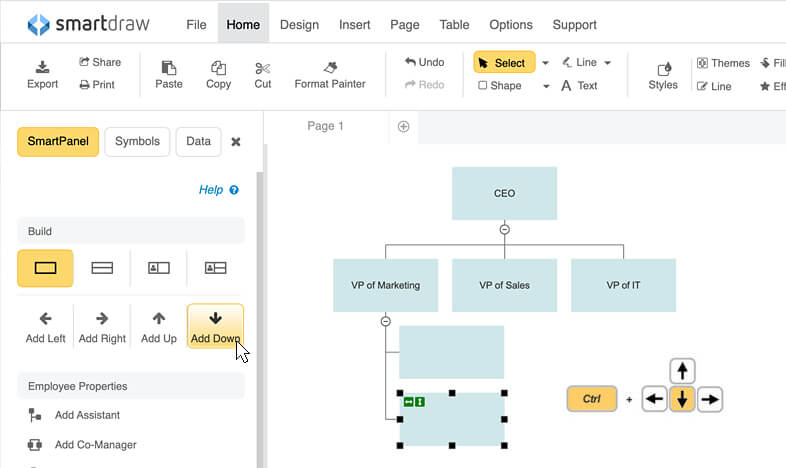Click Share in the toolbar
This screenshot has width=786, height=468.
pyautogui.click(x=100, y=62)
